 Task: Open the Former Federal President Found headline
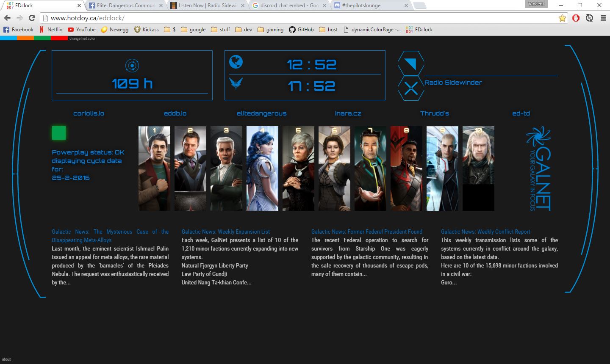pyautogui.click(x=367, y=232)
